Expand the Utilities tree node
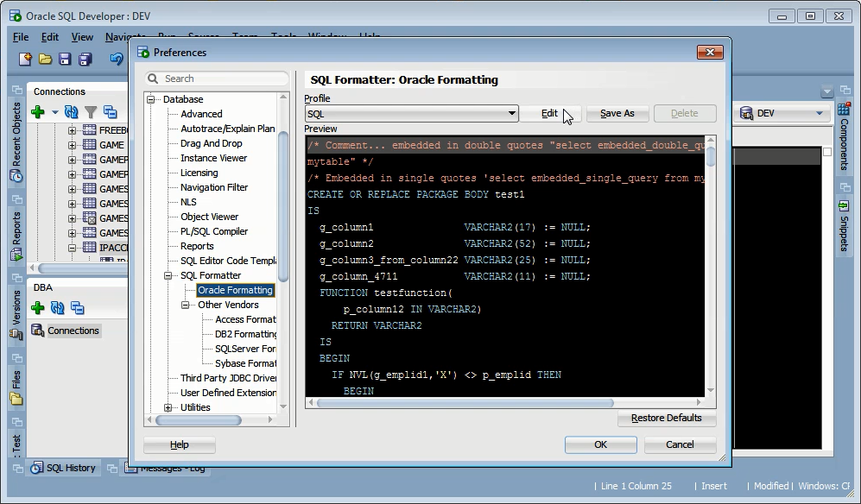861x504 pixels. coord(168,407)
